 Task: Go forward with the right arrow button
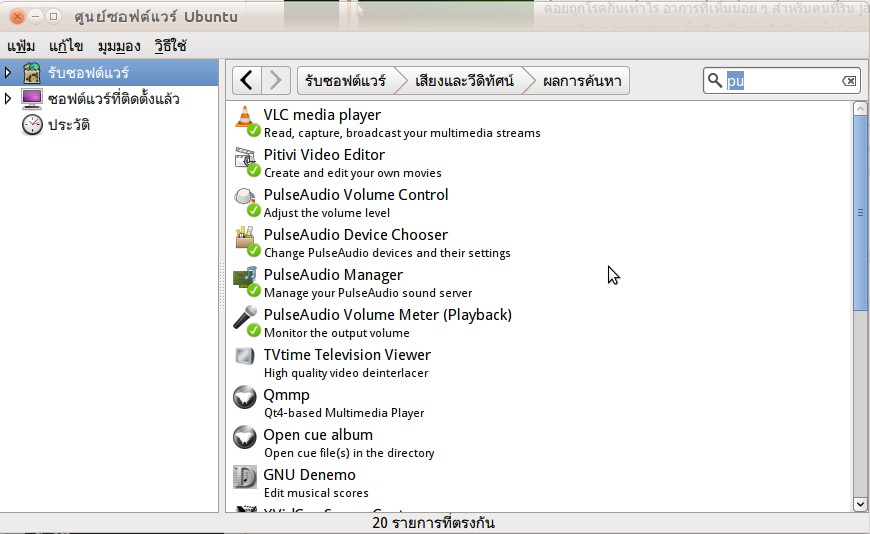[x=276, y=80]
